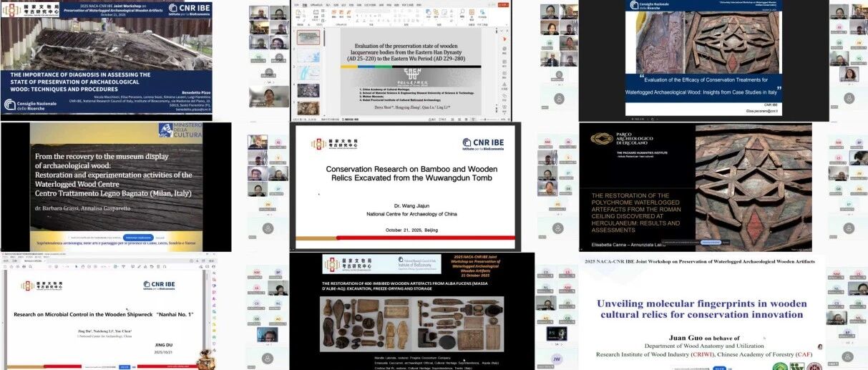The width and height of the screenshot is (868, 370).
Task: Click the 'JING DU' presenter name
Action: (x=165, y=345)
